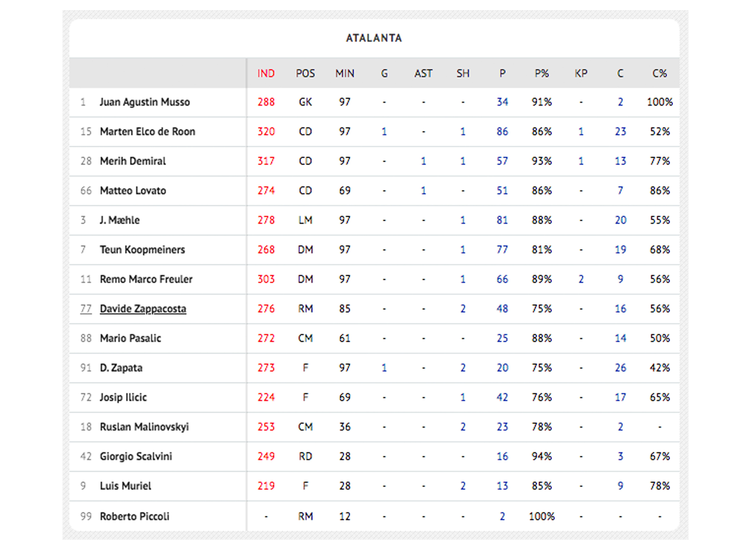Click Piccoli's passes value 2
Viewport: 756px width, 554px height.
(x=502, y=516)
